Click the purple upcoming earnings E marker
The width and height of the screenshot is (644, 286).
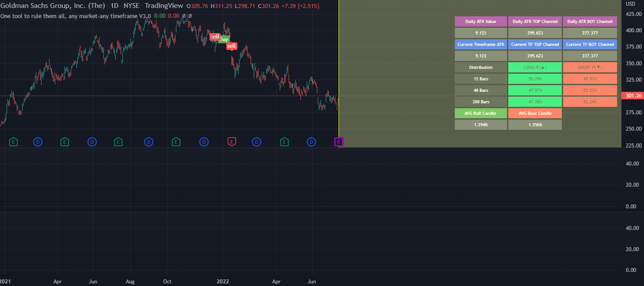point(339,142)
